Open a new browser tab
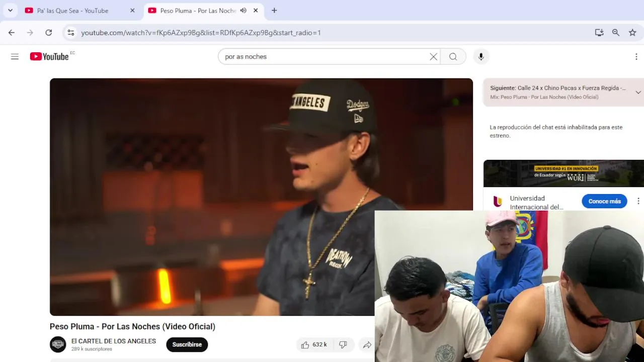The height and width of the screenshot is (362, 644). pyautogui.click(x=274, y=11)
